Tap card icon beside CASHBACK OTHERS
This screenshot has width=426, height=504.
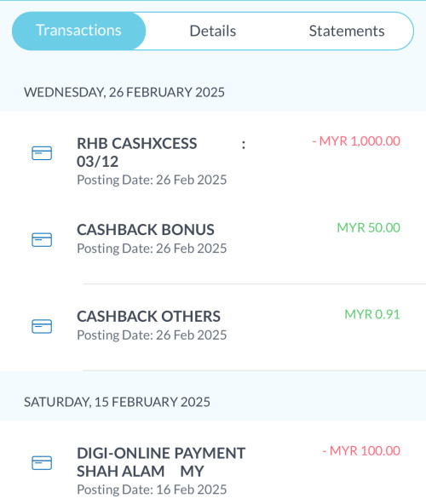click(42, 326)
